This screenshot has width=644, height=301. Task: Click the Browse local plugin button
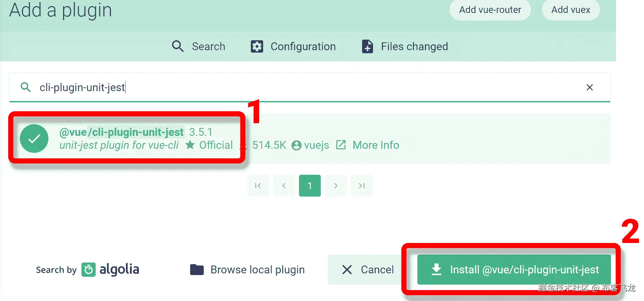tap(247, 270)
